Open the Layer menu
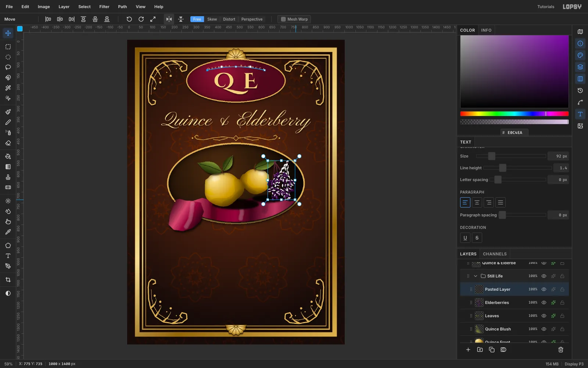Viewport: 588px width, 368px height. pos(64,7)
